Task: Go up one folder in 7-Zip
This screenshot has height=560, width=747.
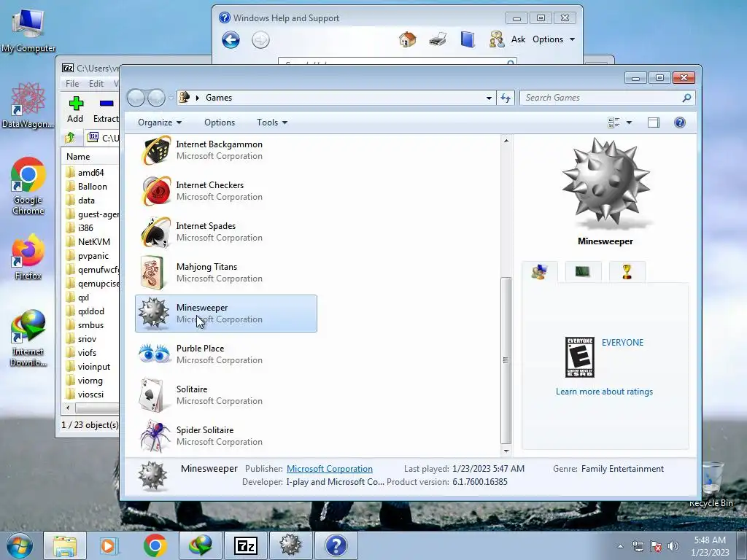Action: (70, 138)
